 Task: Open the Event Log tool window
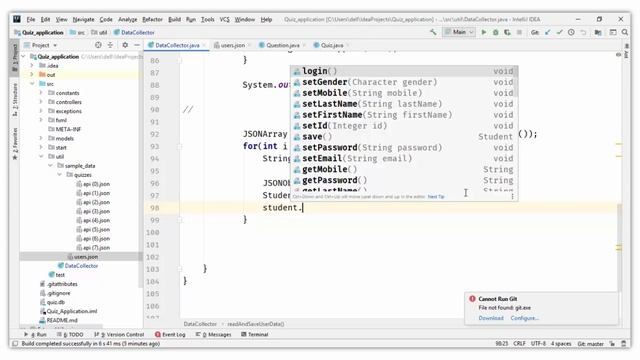coord(170,334)
